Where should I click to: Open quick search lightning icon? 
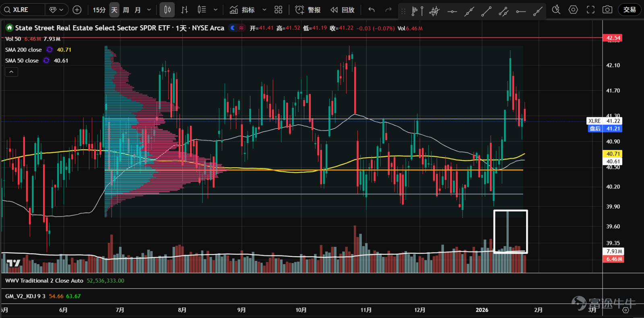556,10
